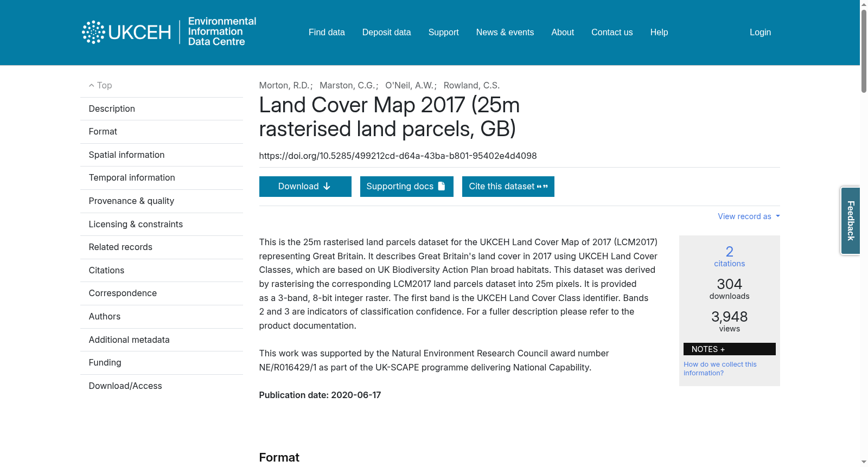Open author Morton, R.D. link
This screenshot has width=868, height=467.
[x=284, y=85]
